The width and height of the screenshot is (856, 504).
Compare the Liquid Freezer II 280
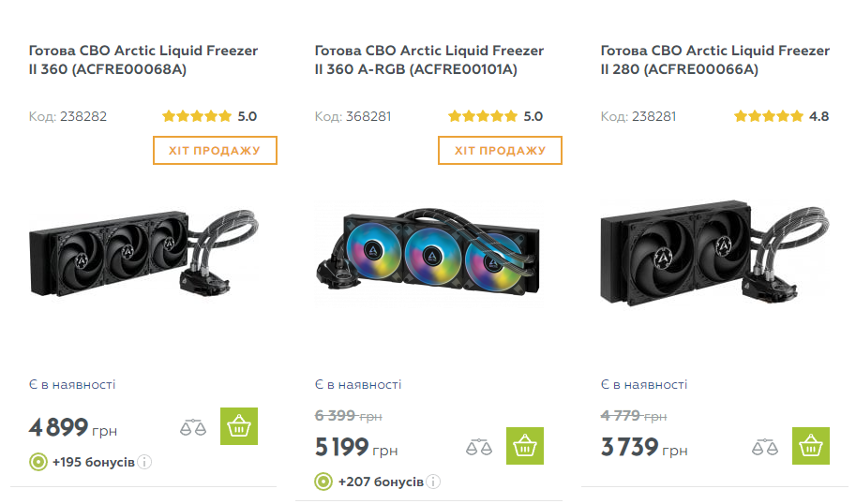765,447
